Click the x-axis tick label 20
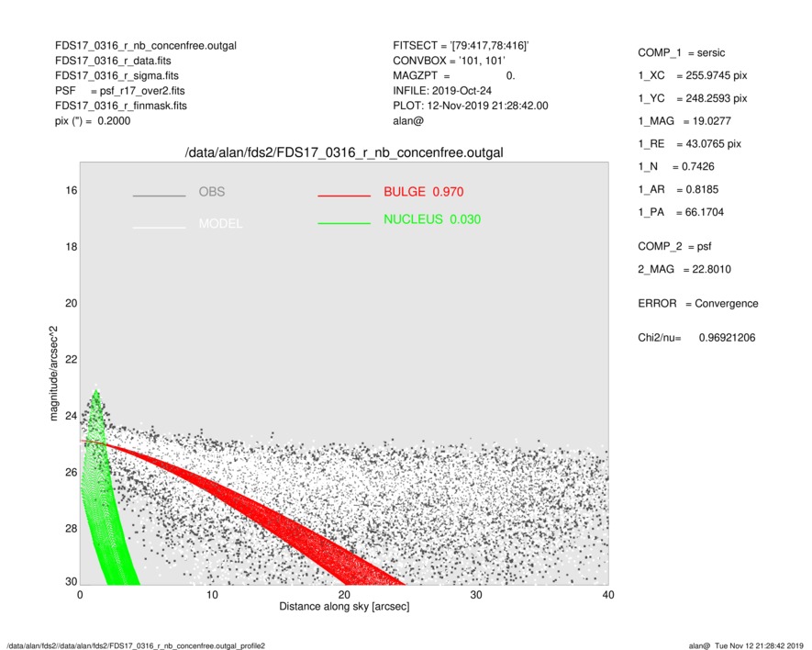Image resolution: width=812 pixels, height=650 pixels. 344,595
